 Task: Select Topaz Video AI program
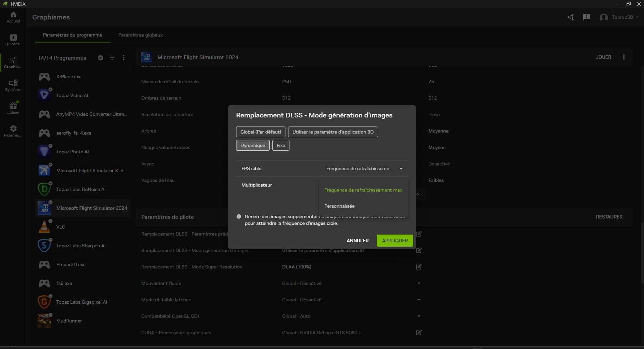click(x=83, y=95)
